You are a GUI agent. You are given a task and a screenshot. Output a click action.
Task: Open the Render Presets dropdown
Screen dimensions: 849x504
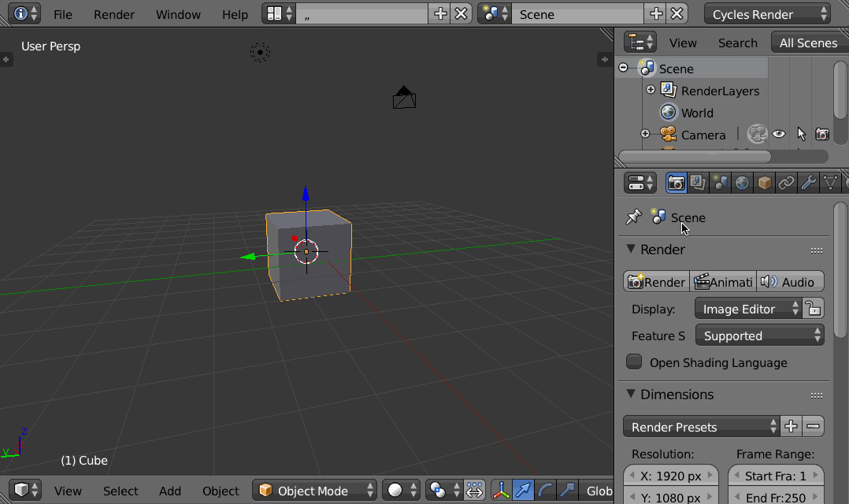coord(700,426)
